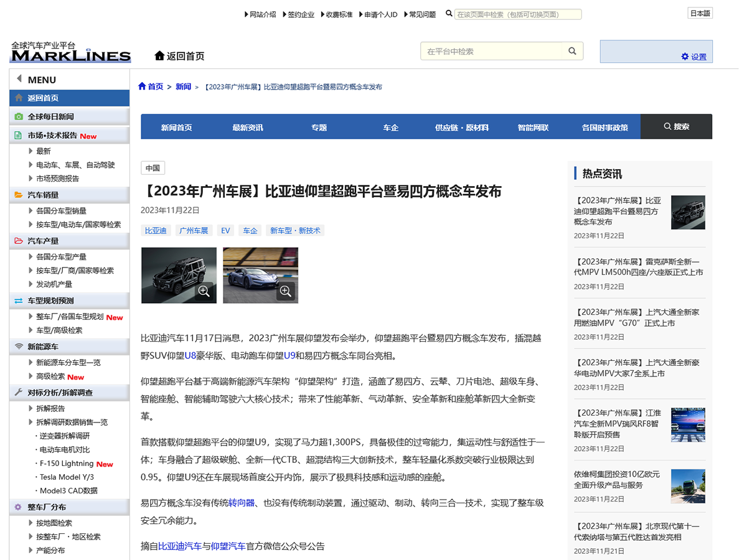Expand 新能源车分车型一览 item
The width and height of the screenshot is (747, 560).
click(x=65, y=363)
